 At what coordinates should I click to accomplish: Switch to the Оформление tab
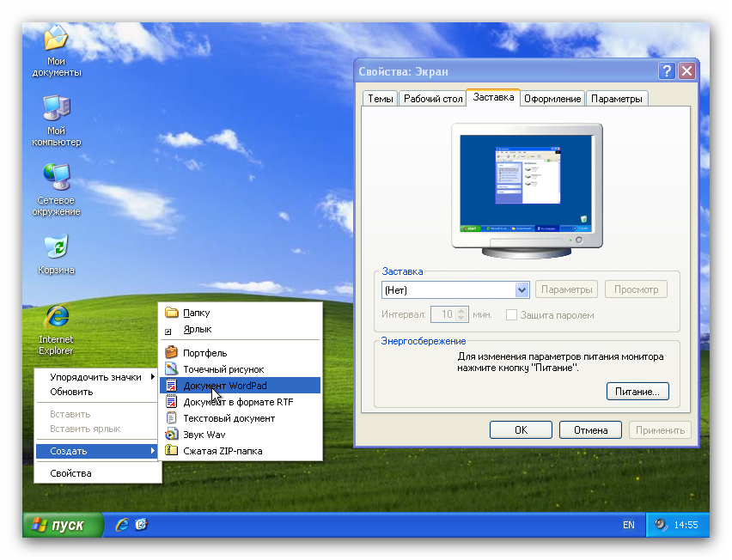pyautogui.click(x=552, y=99)
